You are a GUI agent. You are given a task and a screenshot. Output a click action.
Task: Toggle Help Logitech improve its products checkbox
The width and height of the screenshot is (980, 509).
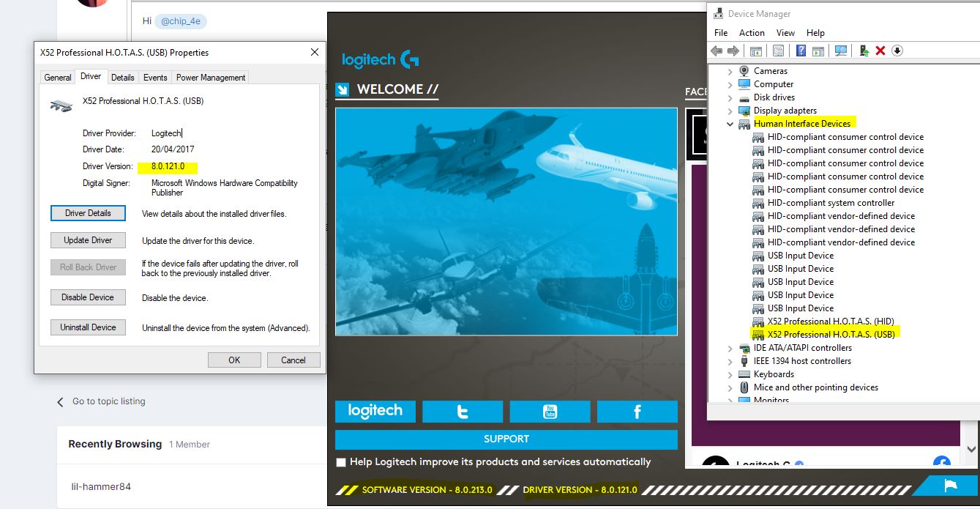340,462
